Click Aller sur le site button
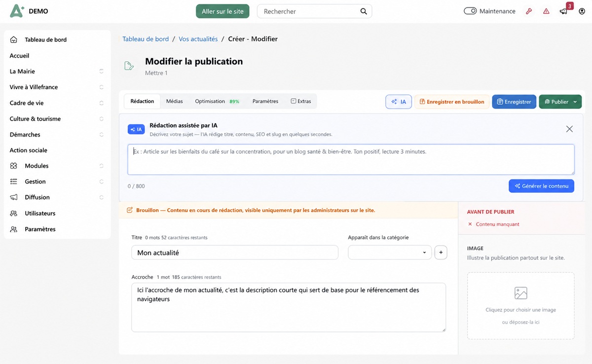The image size is (592, 364). coord(222,11)
